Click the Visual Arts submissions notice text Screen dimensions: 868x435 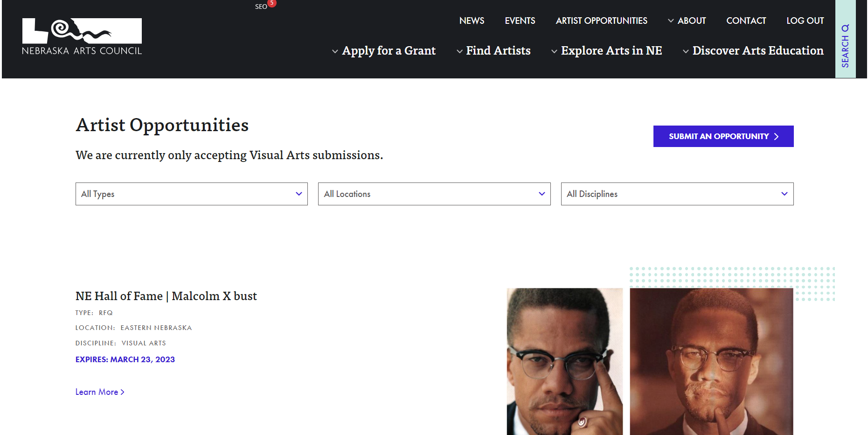tap(229, 155)
